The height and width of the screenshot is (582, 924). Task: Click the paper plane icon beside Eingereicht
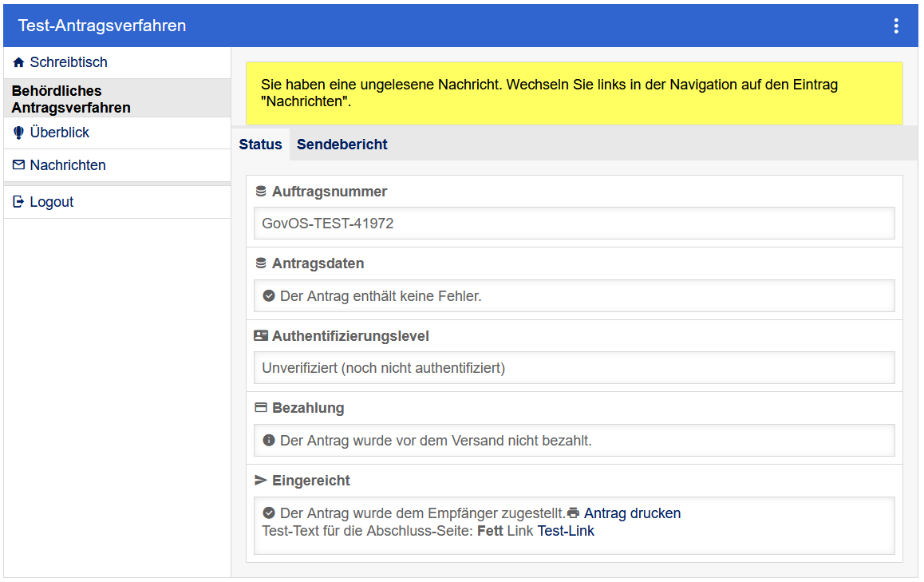coord(261,481)
